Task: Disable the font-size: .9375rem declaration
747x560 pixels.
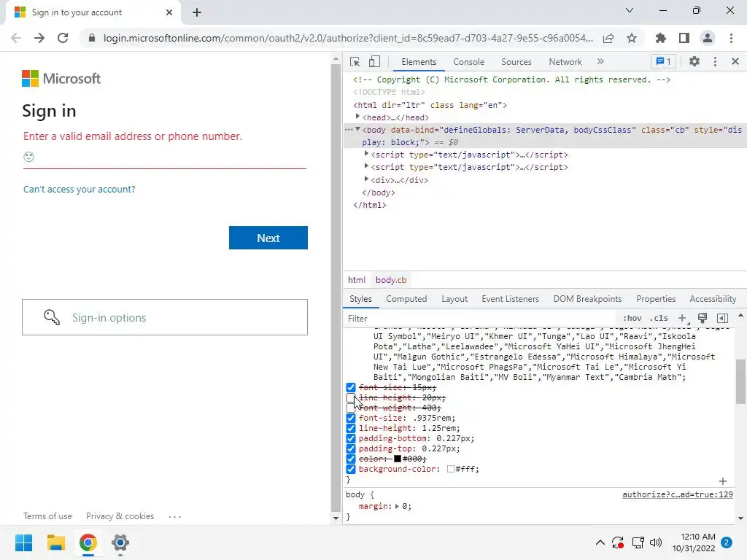Action: pyautogui.click(x=351, y=418)
